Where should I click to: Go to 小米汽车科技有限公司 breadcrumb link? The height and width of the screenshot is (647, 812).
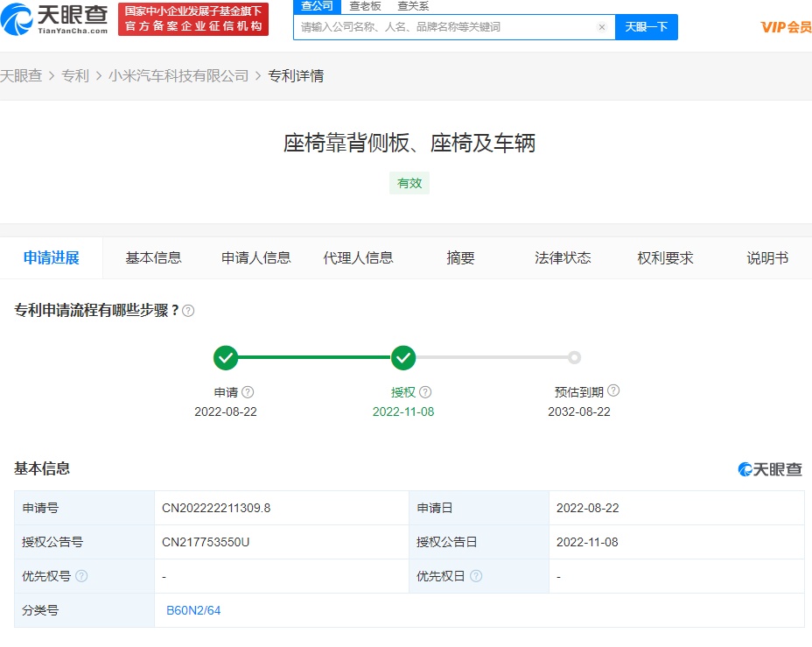(x=178, y=76)
